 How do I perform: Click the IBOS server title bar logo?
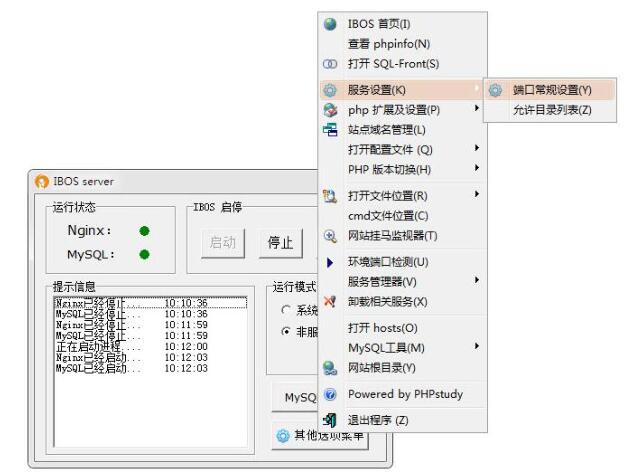(x=42, y=181)
